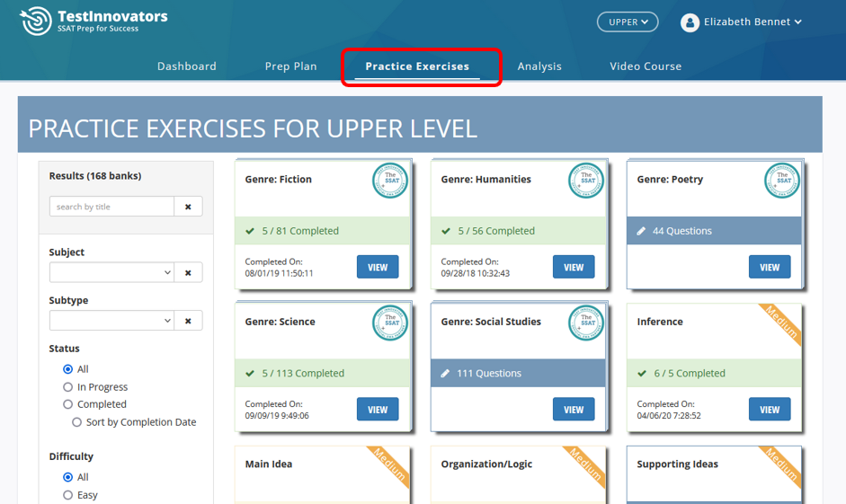Select the Completed status radio button

(x=67, y=404)
